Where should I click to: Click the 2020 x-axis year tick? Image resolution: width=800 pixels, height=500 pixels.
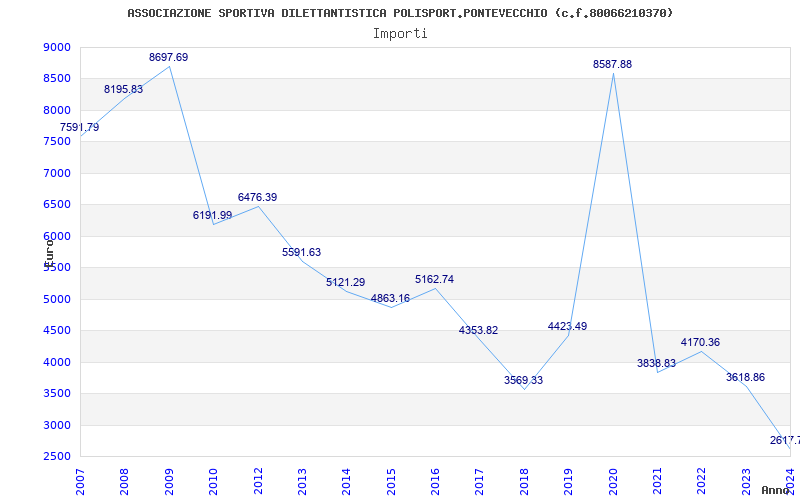[613, 482]
